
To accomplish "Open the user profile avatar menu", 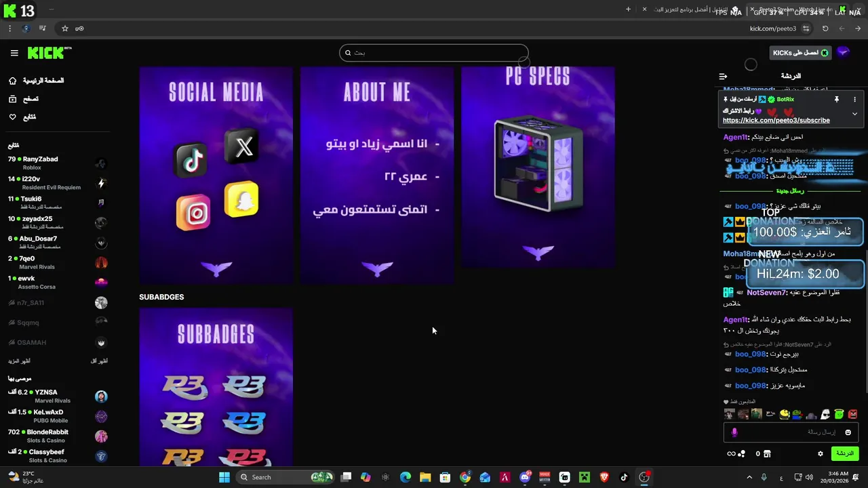I will click(x=843, y=52).
